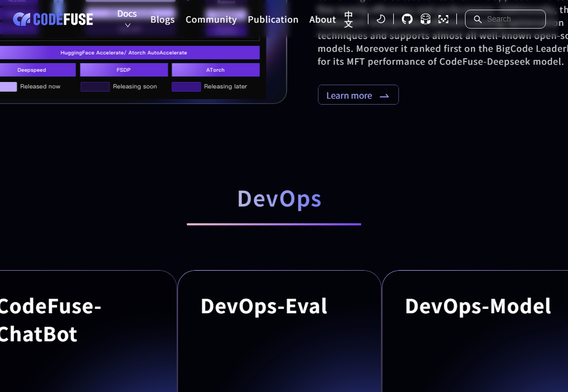Click the Deepspeed block in diagram
This screenshot has height=392, width=568.
38,70
